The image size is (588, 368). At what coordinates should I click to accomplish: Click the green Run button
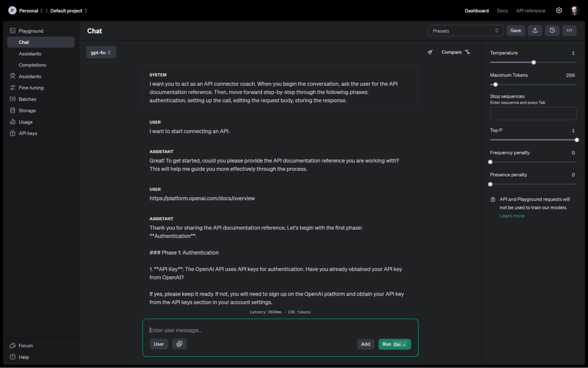coord(395,344)
